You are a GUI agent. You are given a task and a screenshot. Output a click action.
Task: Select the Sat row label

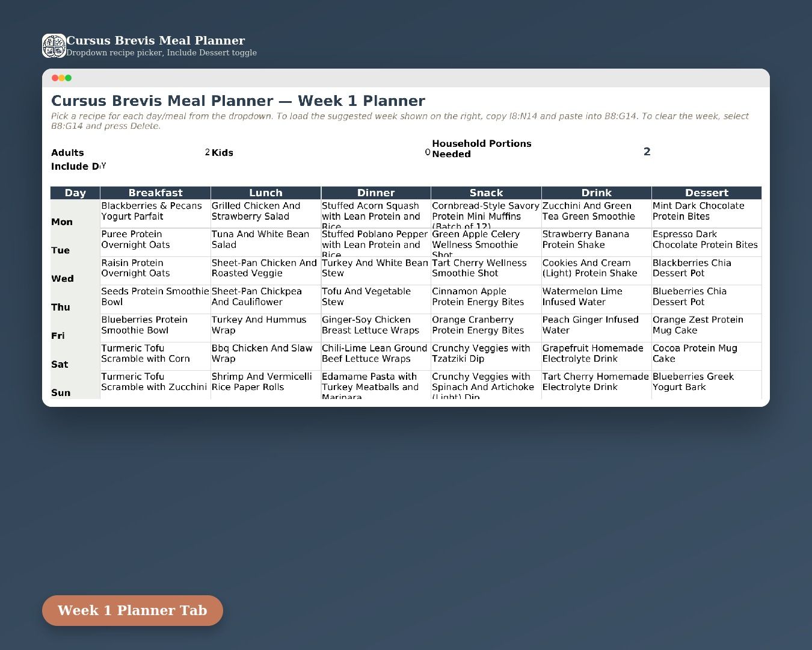[75, 356]
